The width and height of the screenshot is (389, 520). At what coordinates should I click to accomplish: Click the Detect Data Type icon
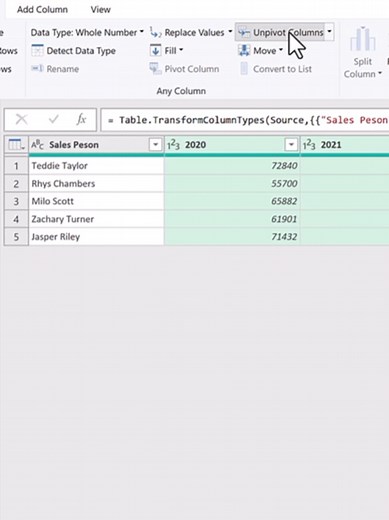point(37,51)
